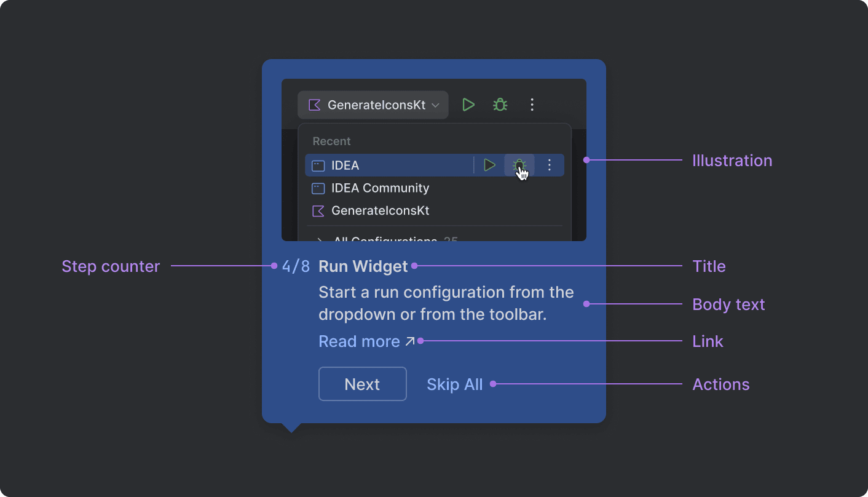Select the IDEA Community configuration
Image resolution: width=868 pixels, height=497 pixels.
[435, 188]
